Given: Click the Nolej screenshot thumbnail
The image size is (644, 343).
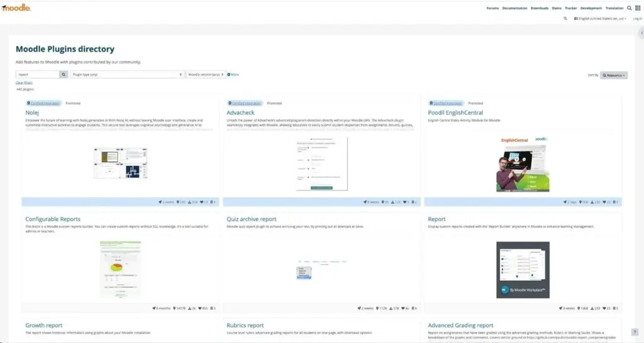Looking at the screenshot, I should tap(120, 163).
